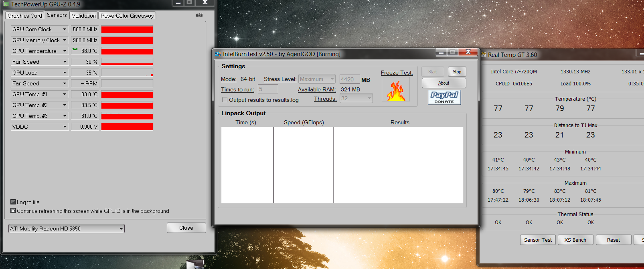Click the Freeze Test flame icon
Viewport: 644px width, 269px height.
coord(396,89)
